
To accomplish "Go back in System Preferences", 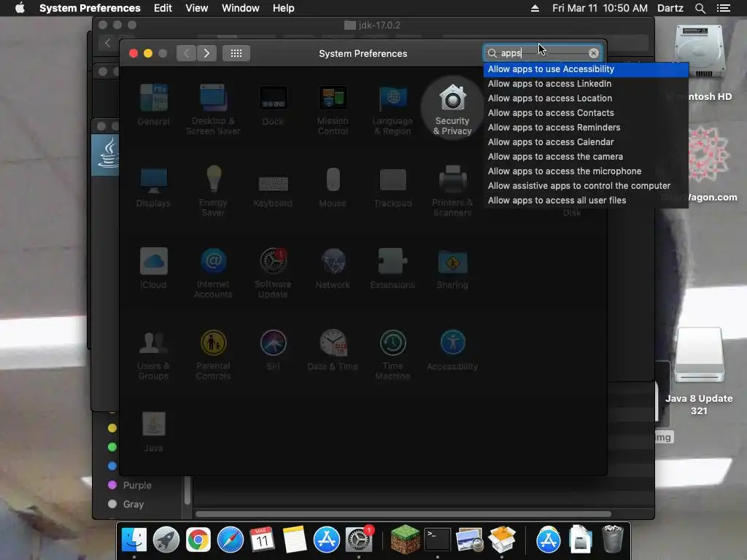I will click(x=186, y=53).
